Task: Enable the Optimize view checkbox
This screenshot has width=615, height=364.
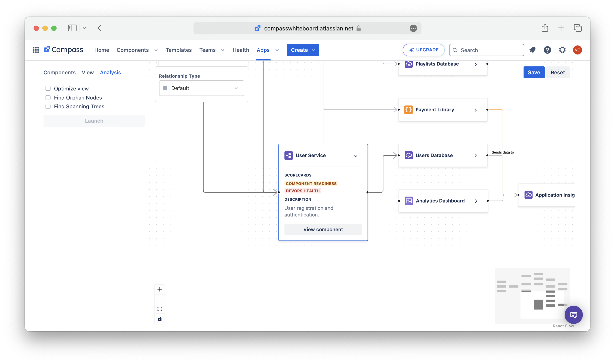Action: pos(48,88)
